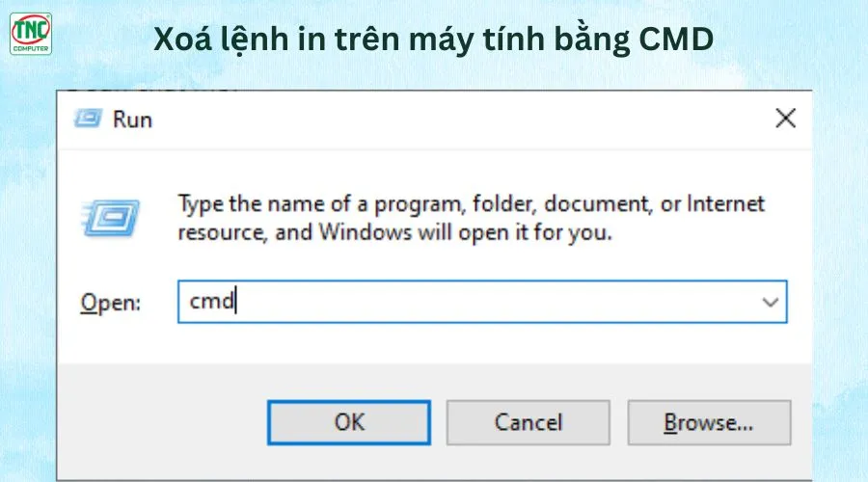Click the Run title text
The width and height of the screenshot is (868, 482).
tap(132, 120)
